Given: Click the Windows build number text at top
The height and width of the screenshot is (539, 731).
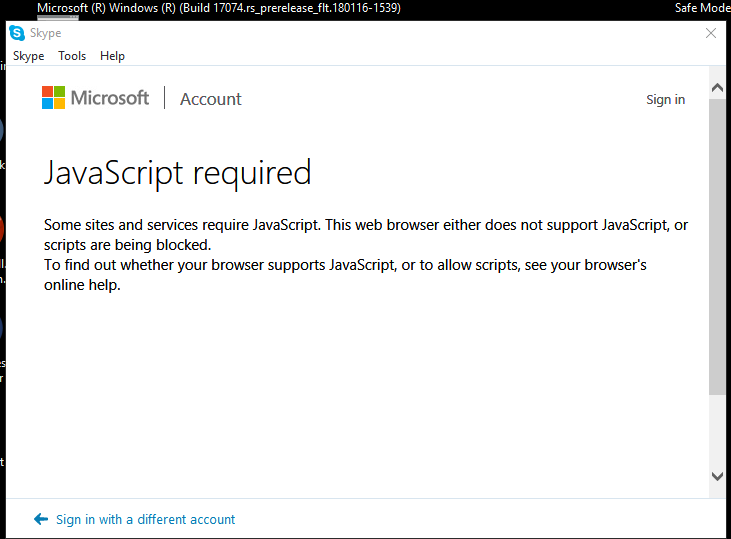Looking at the screenshot, I should pyautogui.click(x=219, y=8).
